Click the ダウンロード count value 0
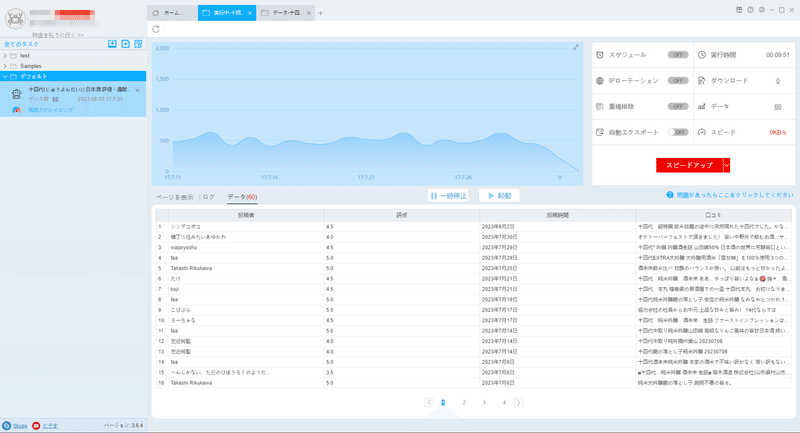The height and width of the screenshot is (433, 800). 778,81
